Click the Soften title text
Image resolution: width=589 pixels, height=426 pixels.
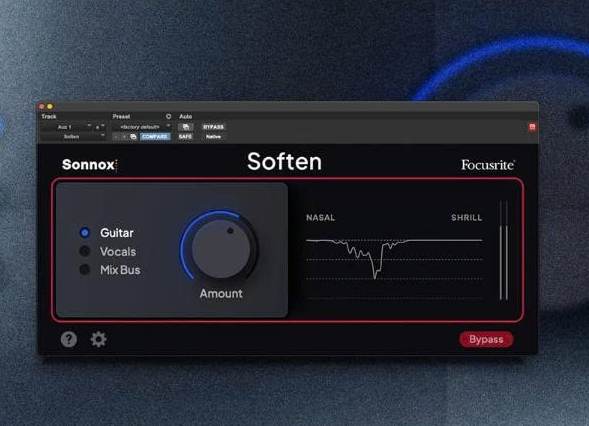[284, 162]
